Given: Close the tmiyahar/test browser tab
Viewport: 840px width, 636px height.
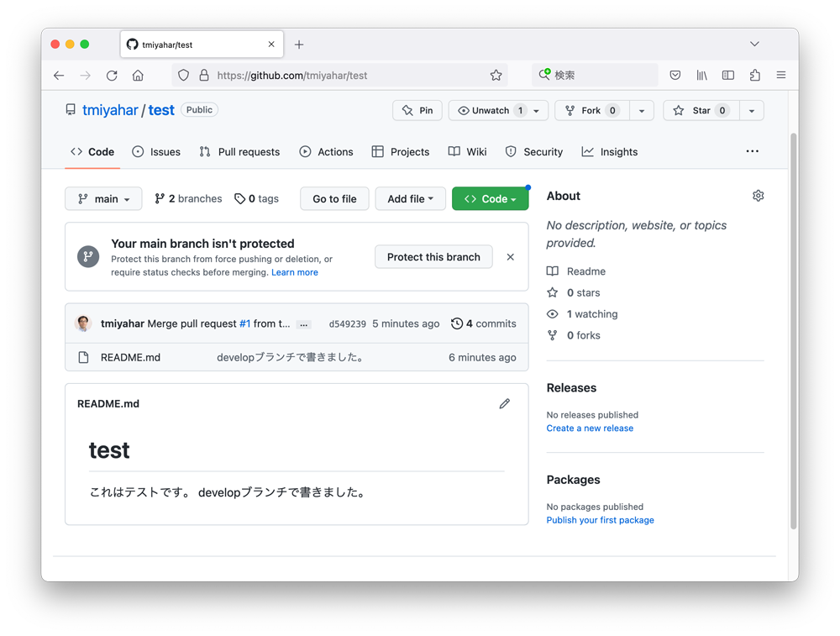Looking at the screenshot, I should [271, 45].
